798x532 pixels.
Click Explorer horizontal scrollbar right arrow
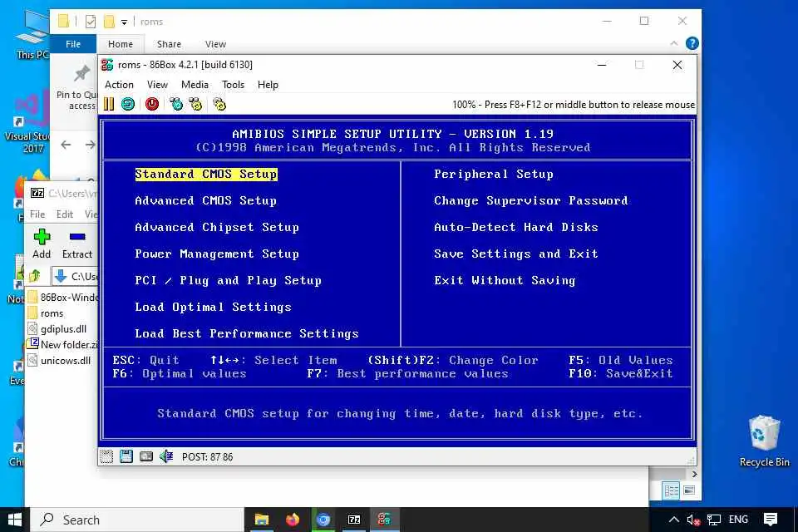(x=694, y=474)
